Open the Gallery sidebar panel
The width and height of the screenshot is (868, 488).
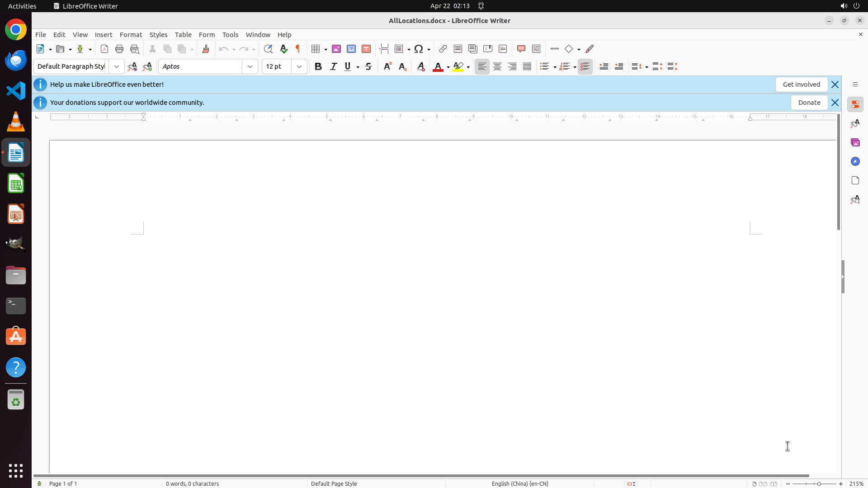(x=855, y=142)
